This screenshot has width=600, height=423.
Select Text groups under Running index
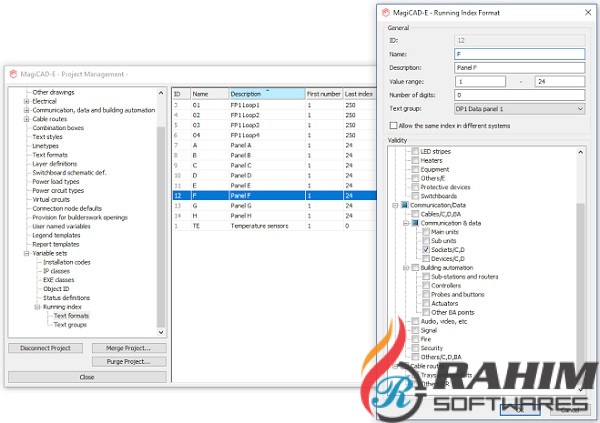(70, 325)
